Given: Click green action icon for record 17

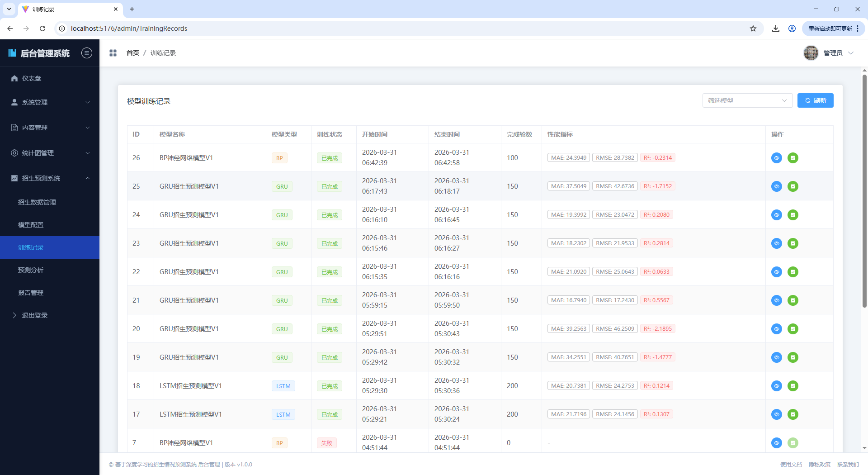Looking at the screenshot, I should tap(793, 414).
